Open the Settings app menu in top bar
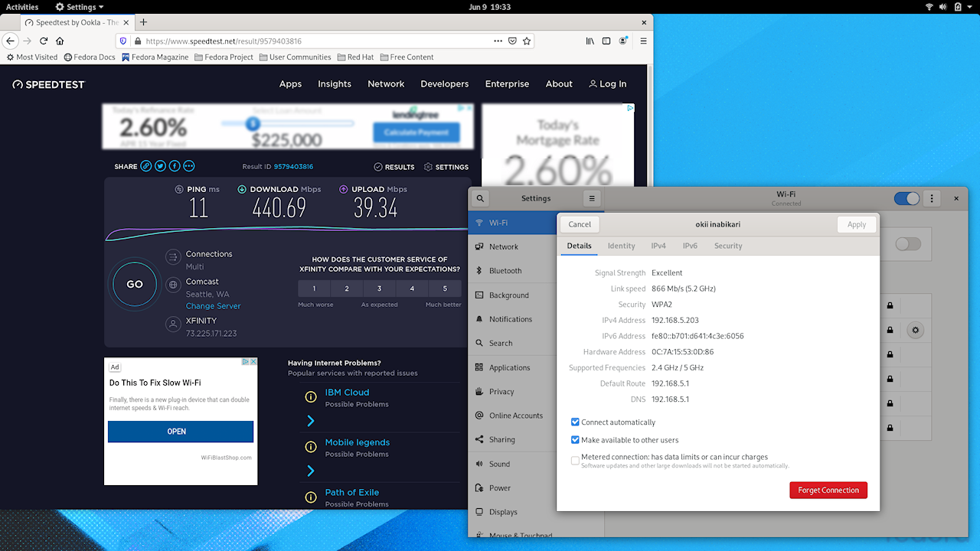The image size is (980, 551). pos(80,7)
